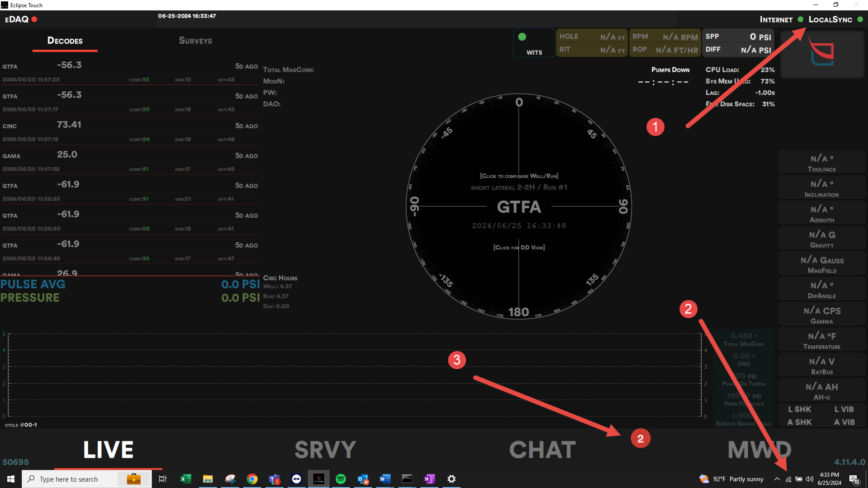Click the BIT depth field
The image size is (868, 488).
coord(592,50)
